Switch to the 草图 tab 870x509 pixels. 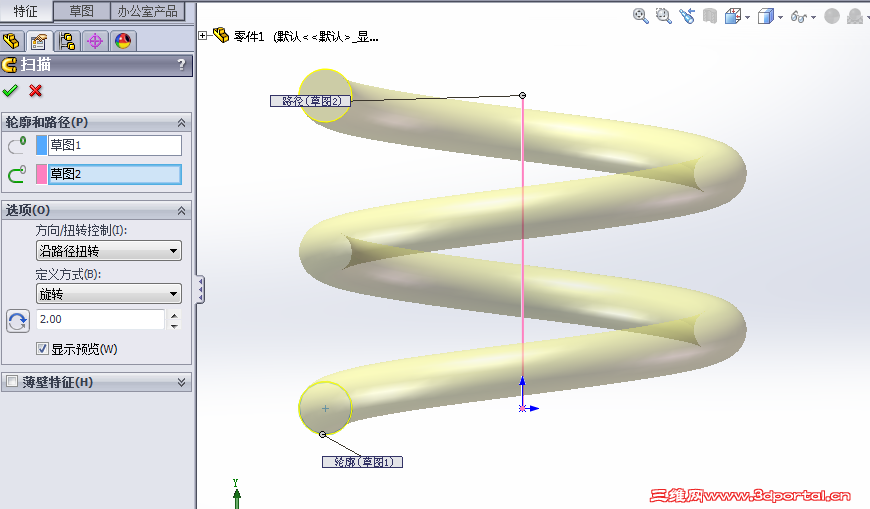coord(82,11)
